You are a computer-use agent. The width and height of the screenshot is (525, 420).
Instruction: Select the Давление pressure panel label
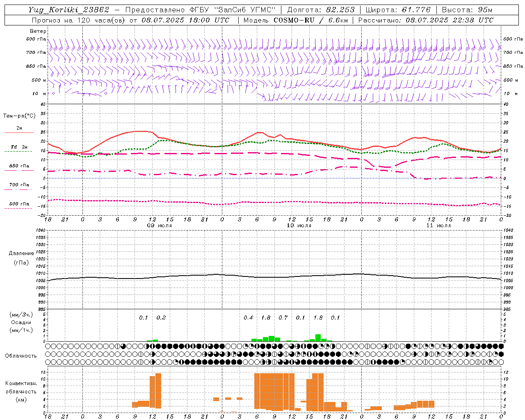coord(21,253)
